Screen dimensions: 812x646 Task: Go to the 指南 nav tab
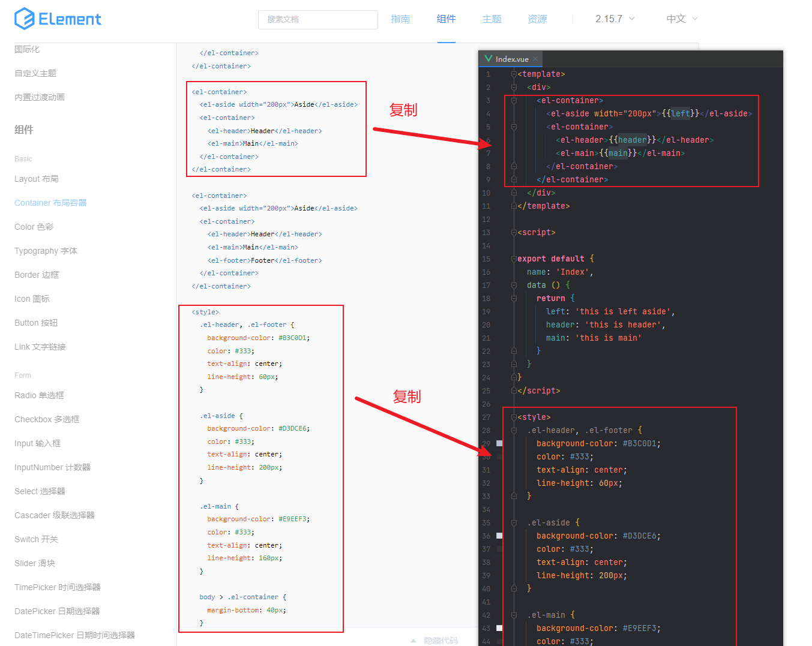coord(400,19)
